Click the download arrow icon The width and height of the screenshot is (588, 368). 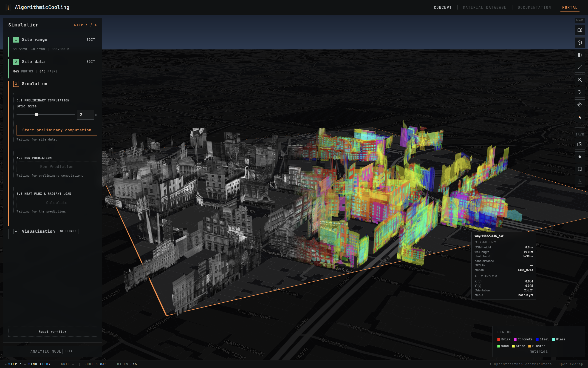click(x=580, y=181)
